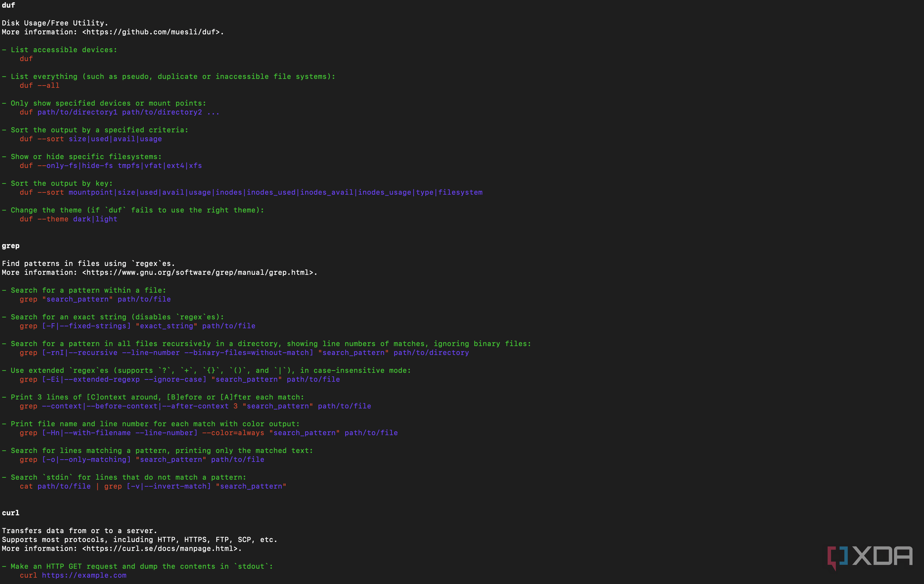Click the long 'duf --sort mountpoint' command

251,192
